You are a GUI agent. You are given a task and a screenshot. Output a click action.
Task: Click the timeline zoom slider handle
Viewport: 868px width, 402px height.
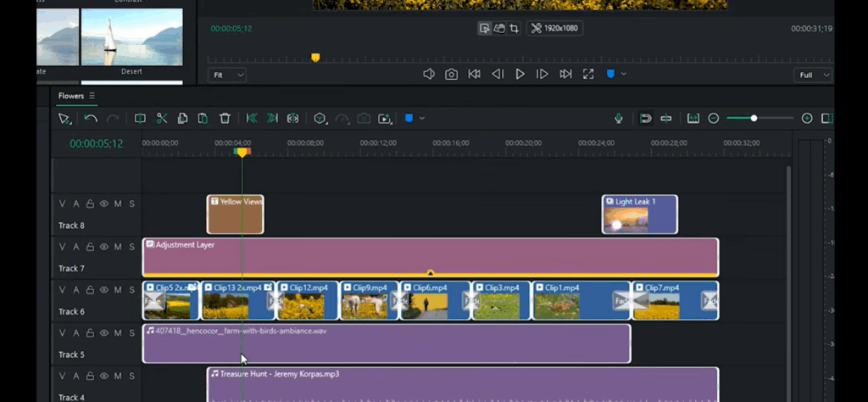(754, 119)
